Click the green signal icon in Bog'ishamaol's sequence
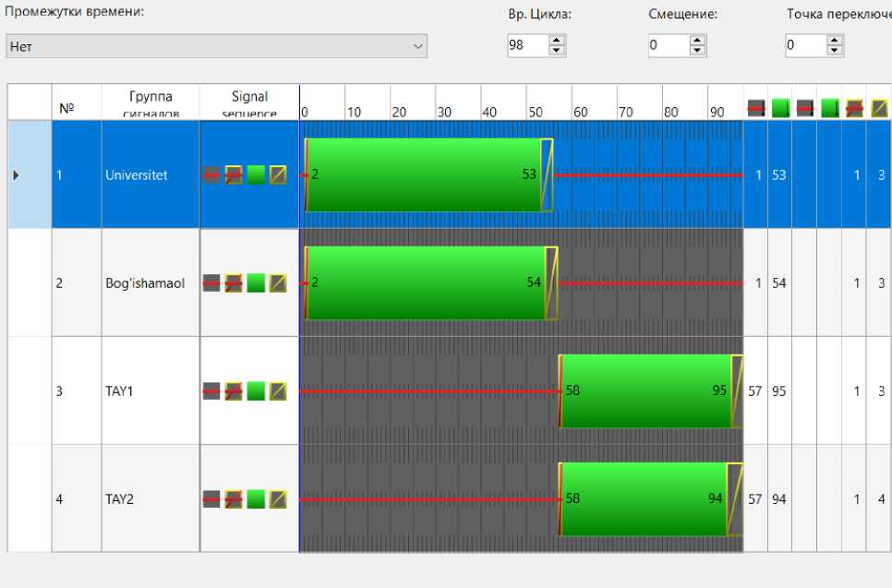Screen dimensions: 892x588 (x=256, y=283)
